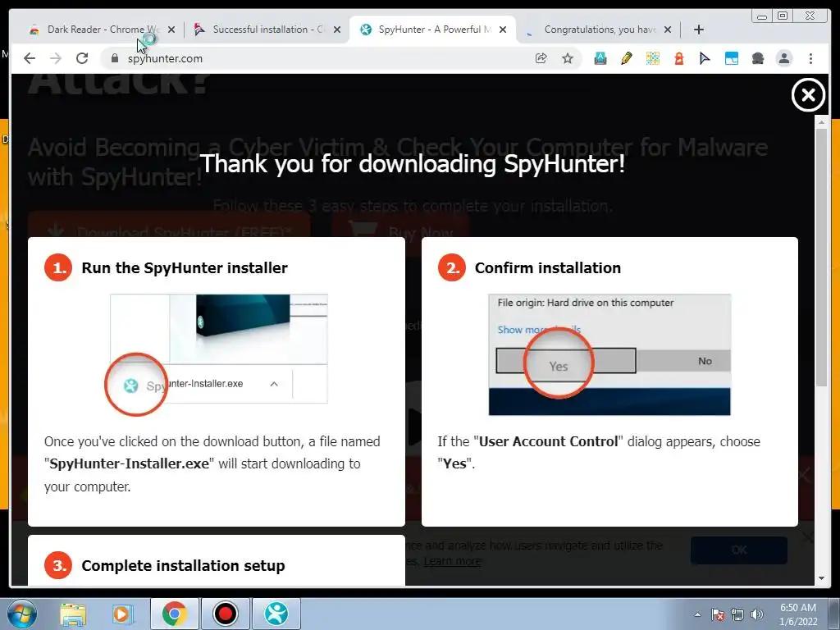Image resolution: width=840 pixels, height=630 pixels.
Task: Switch to the Dark Reader tab
Action: coord(102,30)
